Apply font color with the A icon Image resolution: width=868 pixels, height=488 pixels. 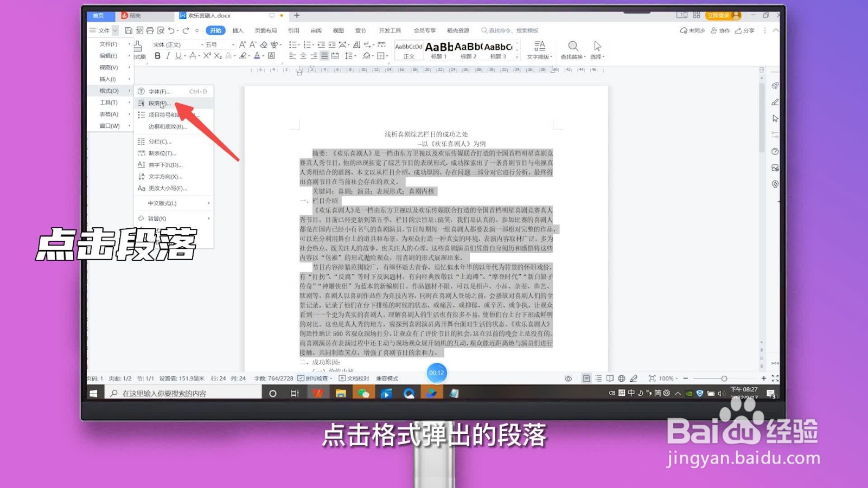257,56
